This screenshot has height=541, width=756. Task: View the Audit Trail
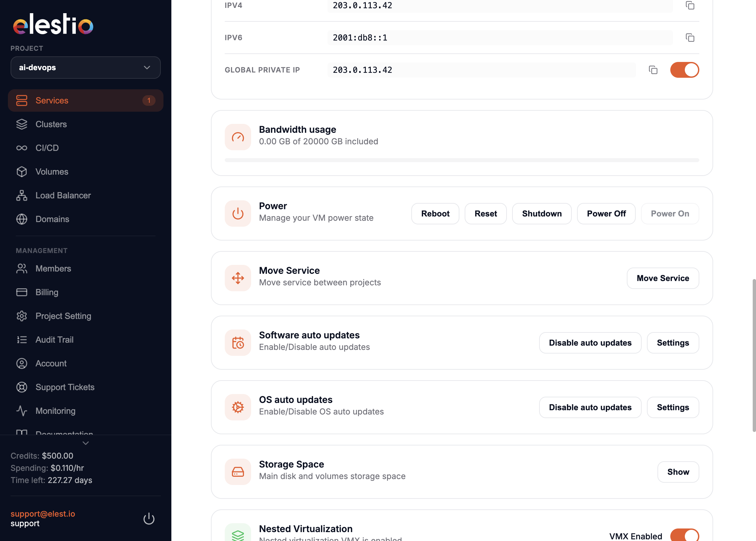point(86,339)
